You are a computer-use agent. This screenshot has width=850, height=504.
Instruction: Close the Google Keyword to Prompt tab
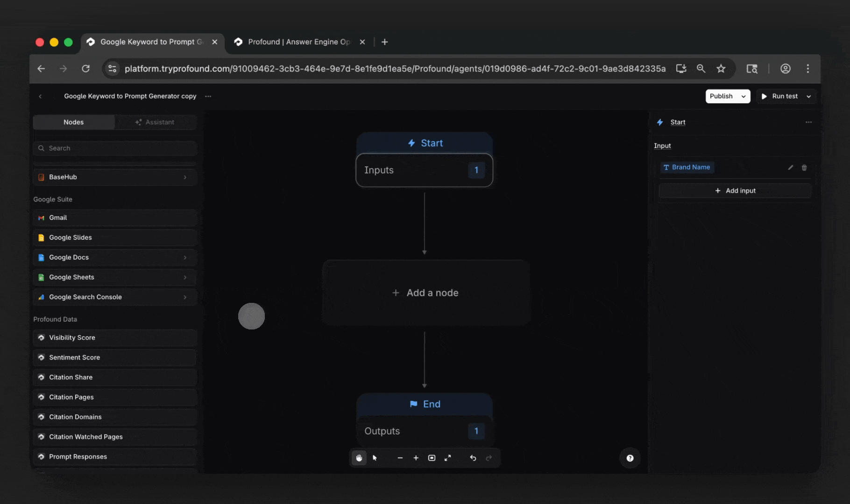(x=214, y=42)
